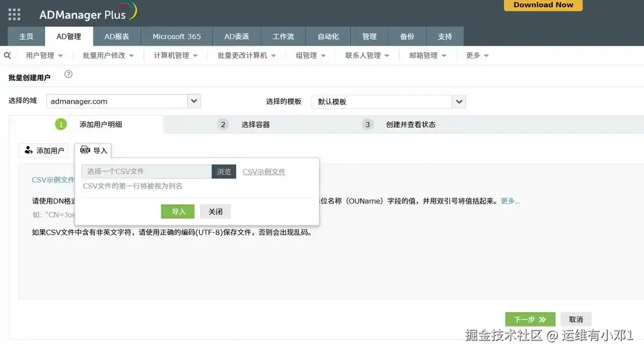Switch to the 主页 tab
This screenshot has height=353, width=644.
pyautogui.click(x=26, y=36)
